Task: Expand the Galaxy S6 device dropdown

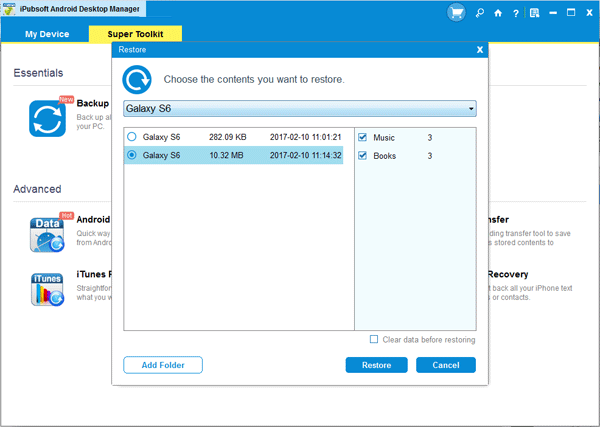Action: [470, 108]
